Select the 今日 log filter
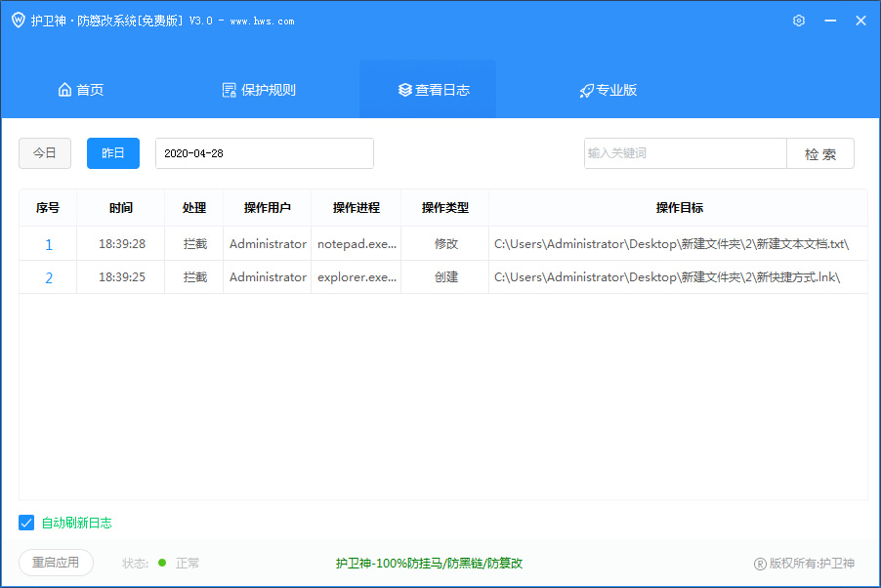 [44, 152]
